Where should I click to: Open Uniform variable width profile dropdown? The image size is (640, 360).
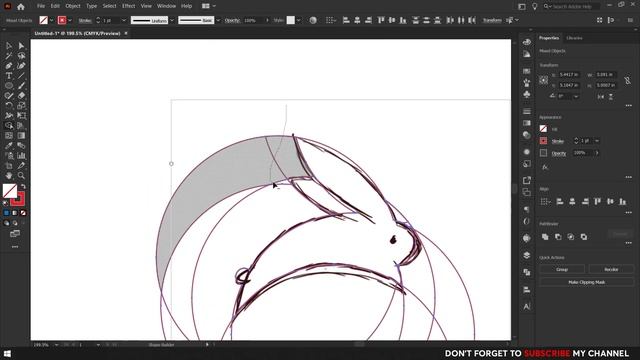[172, 20]
